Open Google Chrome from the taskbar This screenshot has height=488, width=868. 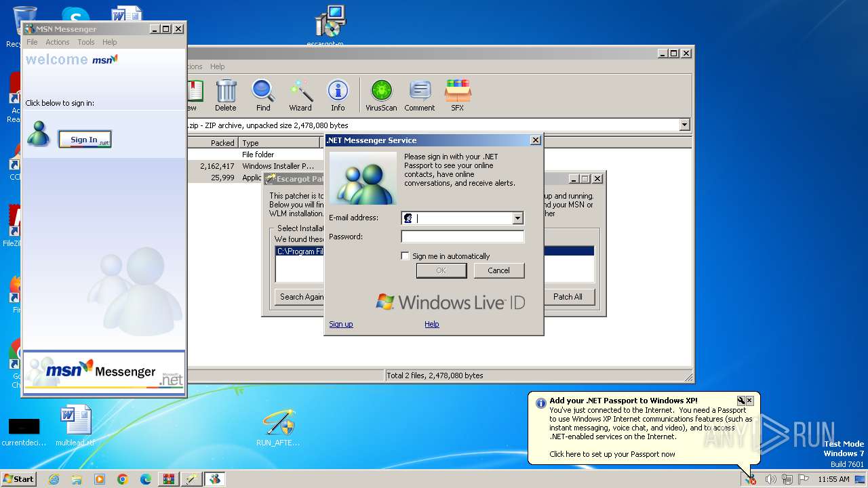point(123,479)
